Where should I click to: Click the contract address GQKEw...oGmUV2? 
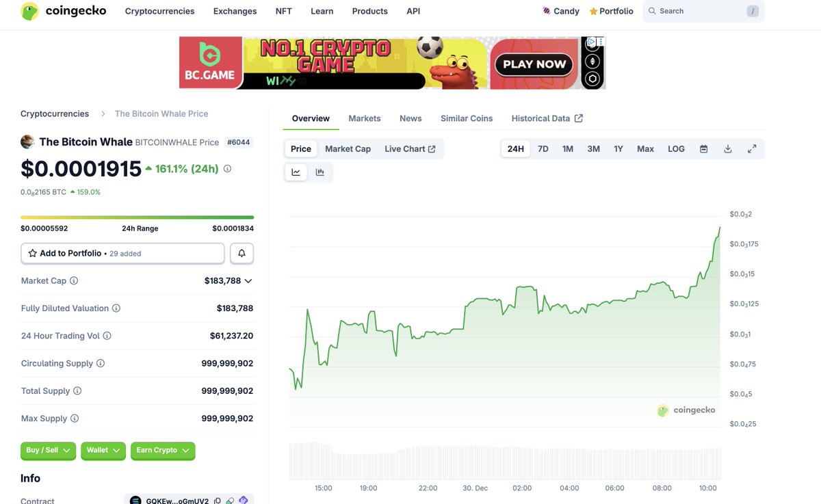177,501
